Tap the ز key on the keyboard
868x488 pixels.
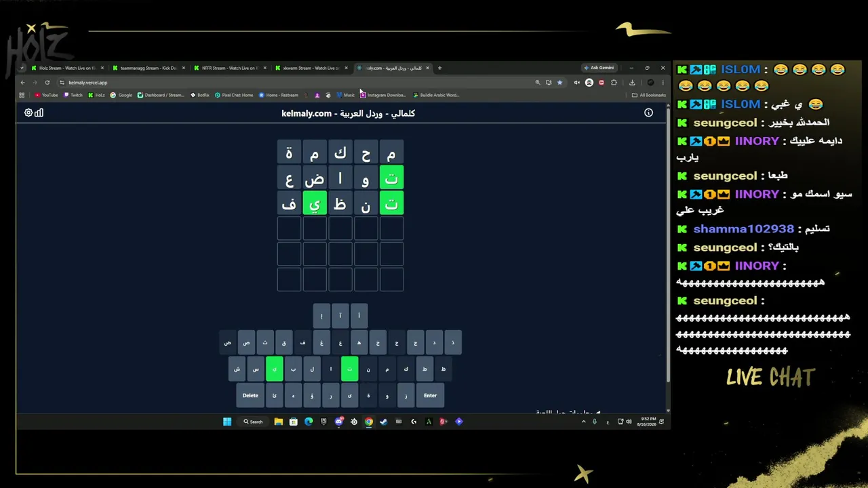click(406, 396)
